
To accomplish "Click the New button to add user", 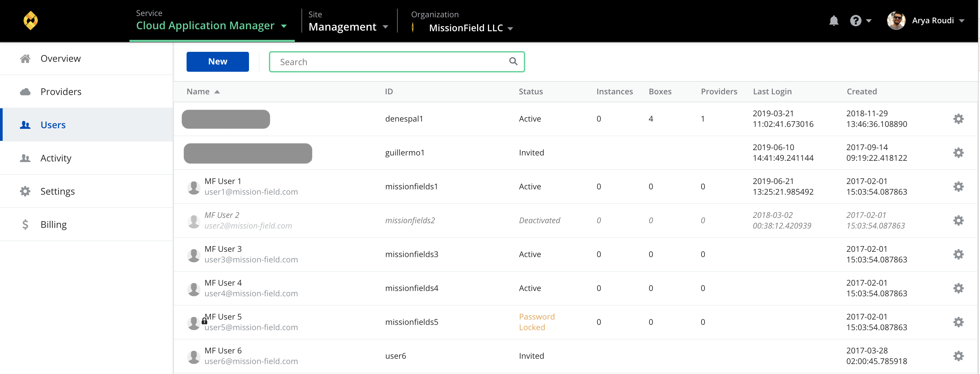I will [x=217, y=61].
